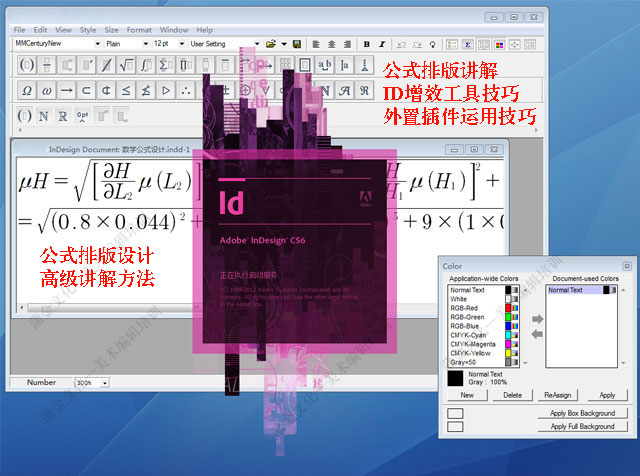Toggle italic formatting with the I button

(382, 44)
